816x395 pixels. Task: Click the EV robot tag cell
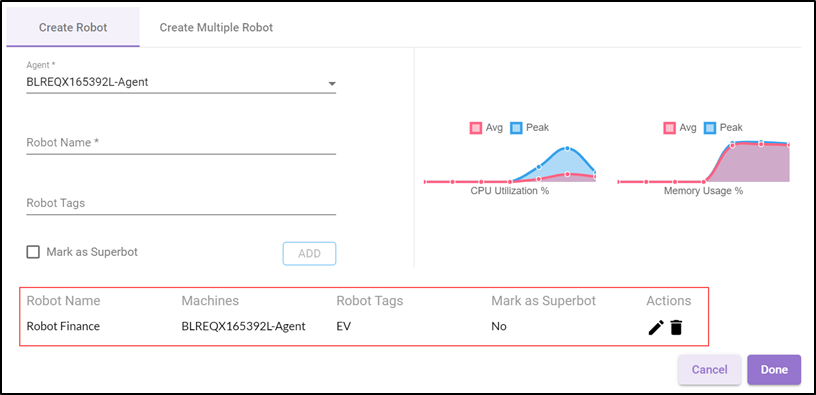(343, 326)
